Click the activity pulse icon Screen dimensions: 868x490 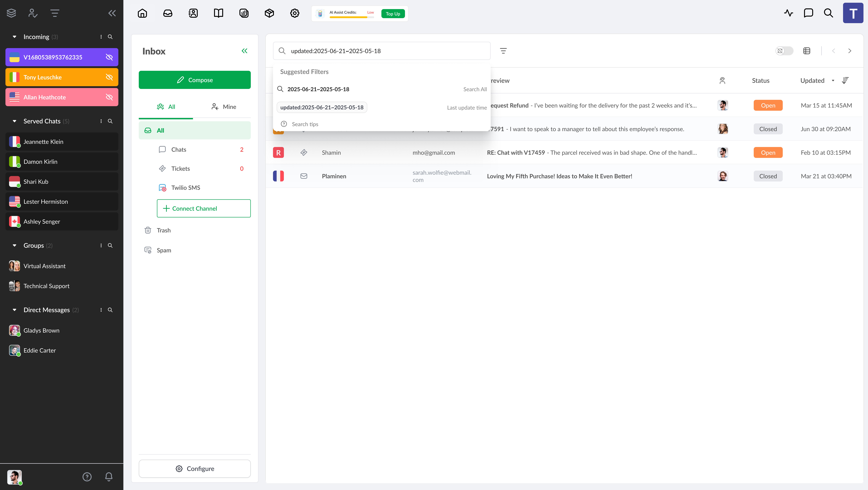(x=789, y=13)
